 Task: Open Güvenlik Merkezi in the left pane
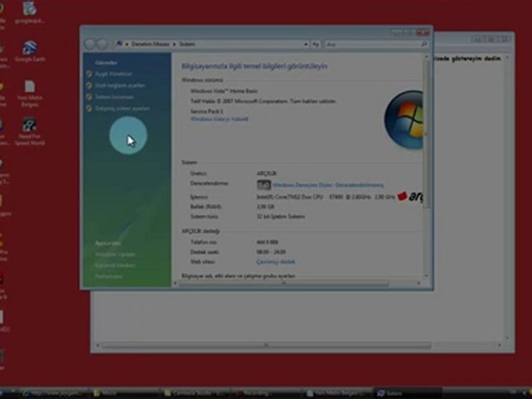(115, 265)
